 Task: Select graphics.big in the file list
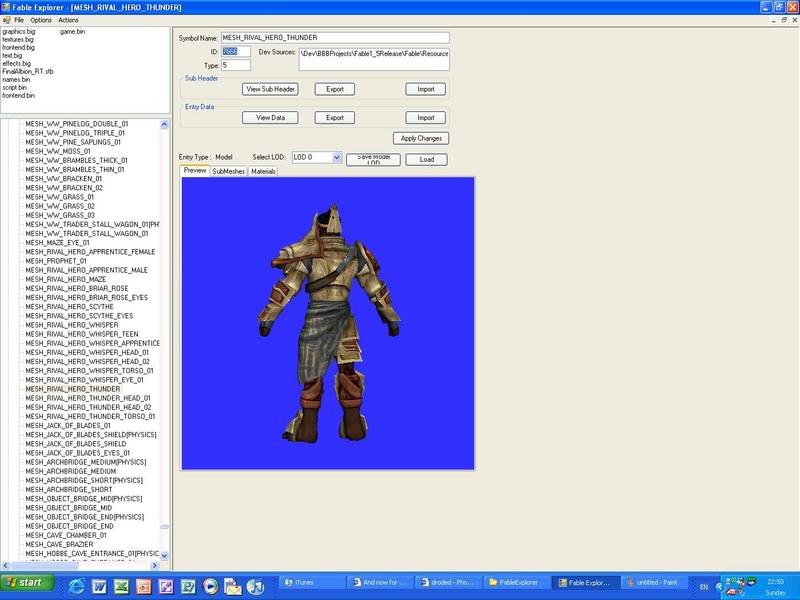19,32
